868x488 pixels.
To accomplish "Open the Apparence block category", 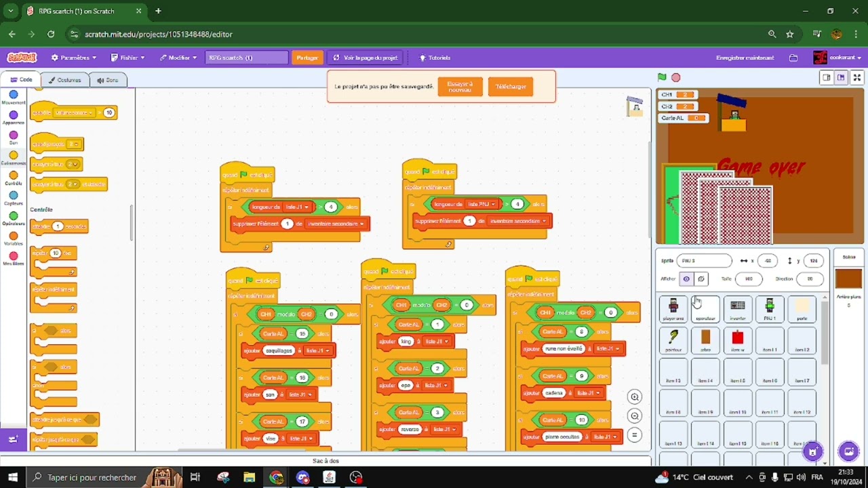I will tap(14, 118).
